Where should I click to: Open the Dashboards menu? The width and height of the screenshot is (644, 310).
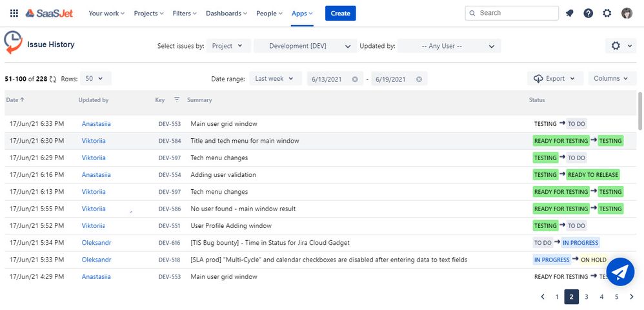226,13
